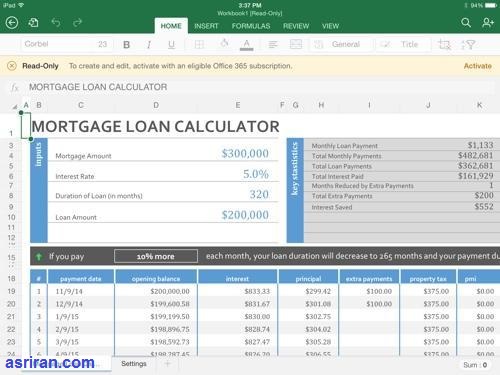Open the Corbel font dropdown
500x375 pixels.
click(x=67, y=44)
